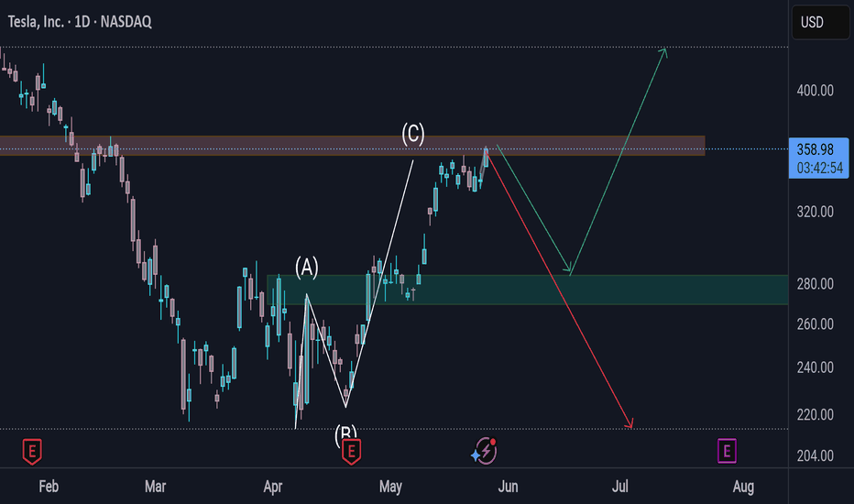Click the 240.00 price axis label
The height and width of the screenshot is (504, 854).
816,367
